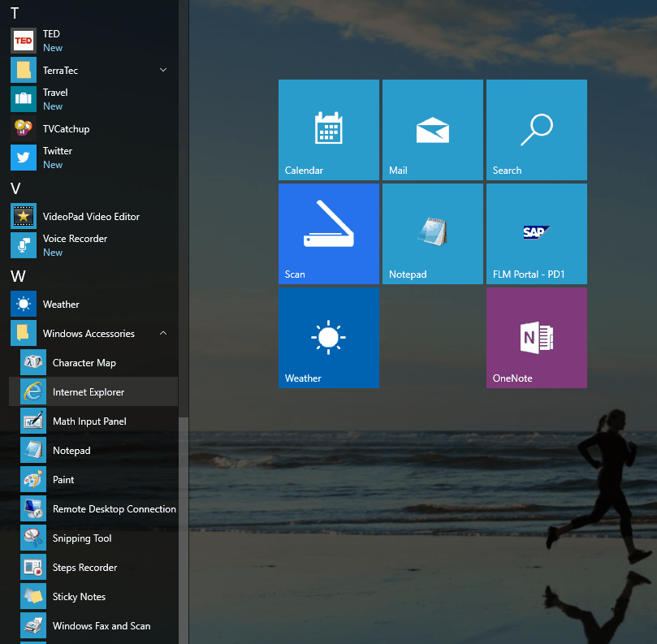Screen dimensions: 657x644
Task: Click the app list scrollbar thumb
Action: [x=184, y=530]
